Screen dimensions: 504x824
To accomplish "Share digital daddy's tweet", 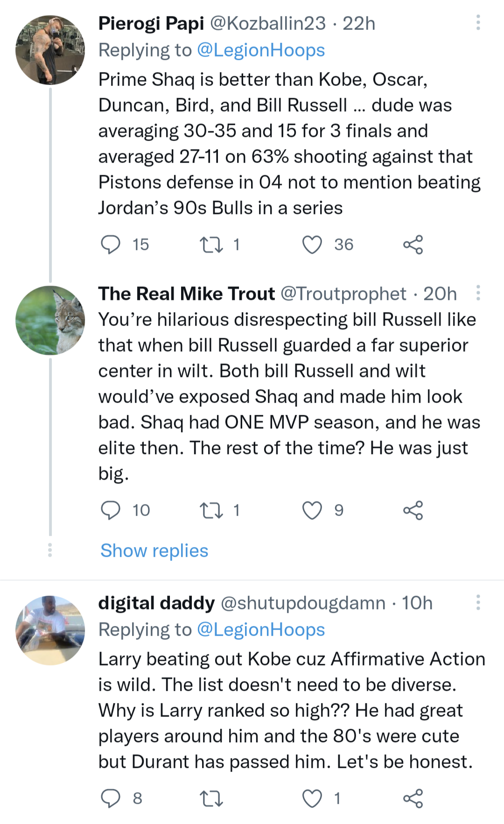I will (x=413, y=798).
